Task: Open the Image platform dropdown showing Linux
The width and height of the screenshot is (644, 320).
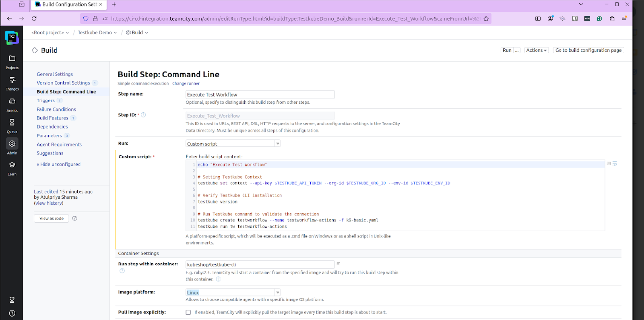Action: 233,292
